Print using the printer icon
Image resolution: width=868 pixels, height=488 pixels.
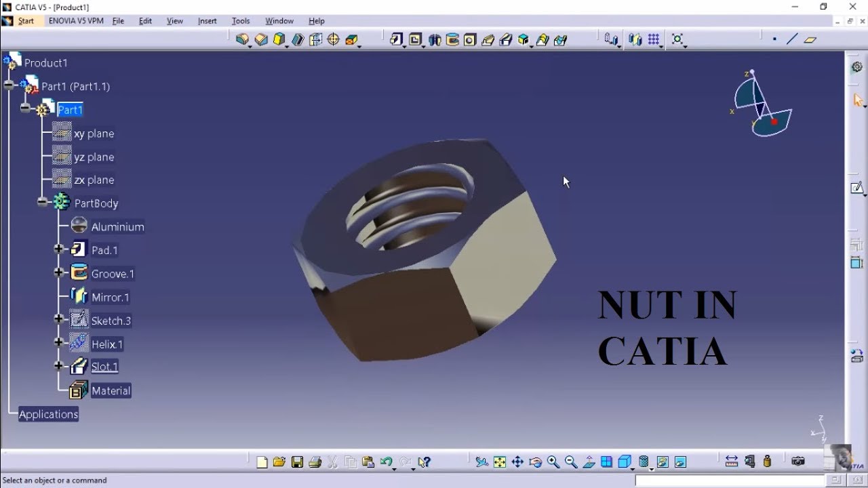click(315, 462)
